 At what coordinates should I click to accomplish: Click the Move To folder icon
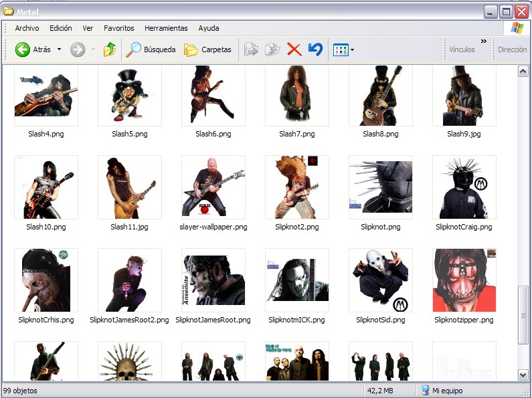click(x=251, y=49)
